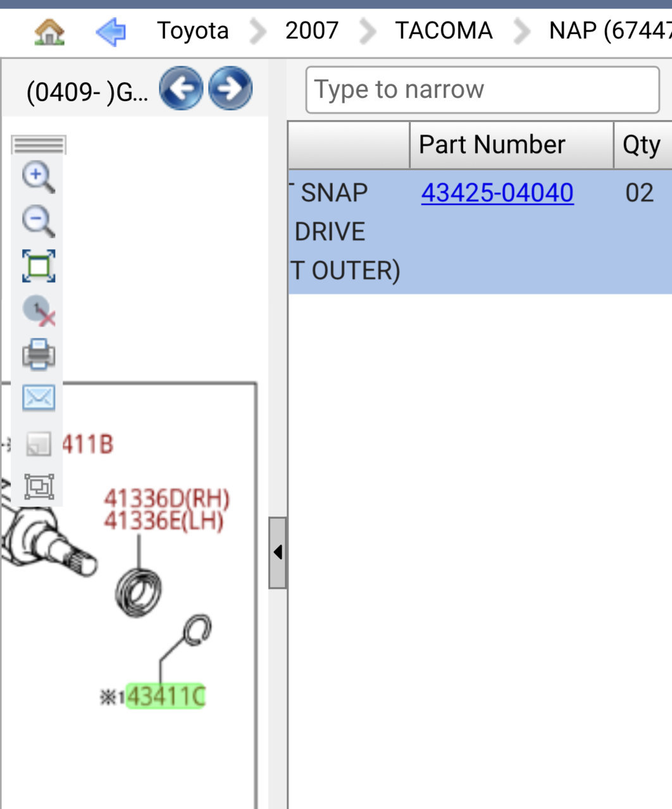Screen dimensions: 672x809
Task: Go to the catalog home page
Action: (x=49, y=31)
